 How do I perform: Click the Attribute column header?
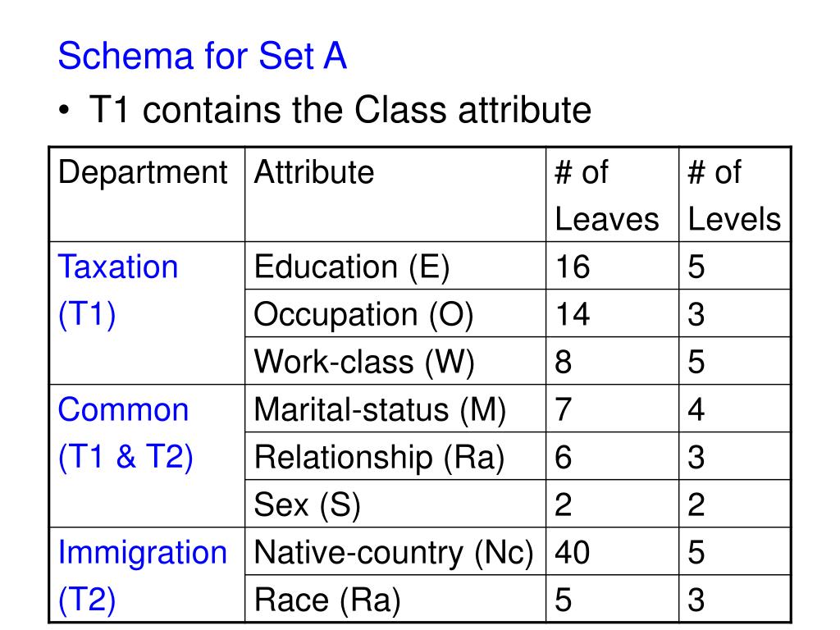(x=395, y=194)
